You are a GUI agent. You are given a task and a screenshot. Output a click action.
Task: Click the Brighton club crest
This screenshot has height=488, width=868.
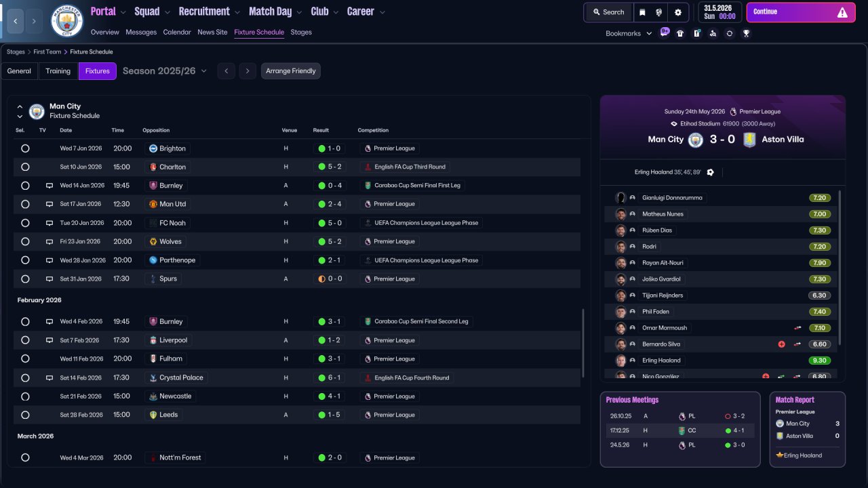[x=153, y=148]
